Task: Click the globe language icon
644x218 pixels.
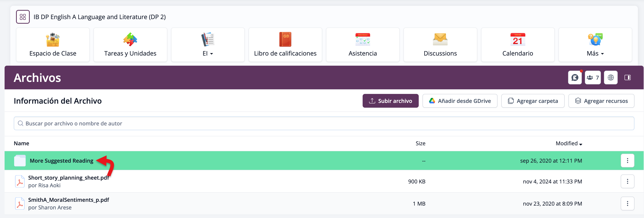Action: [x=610, y=78]
